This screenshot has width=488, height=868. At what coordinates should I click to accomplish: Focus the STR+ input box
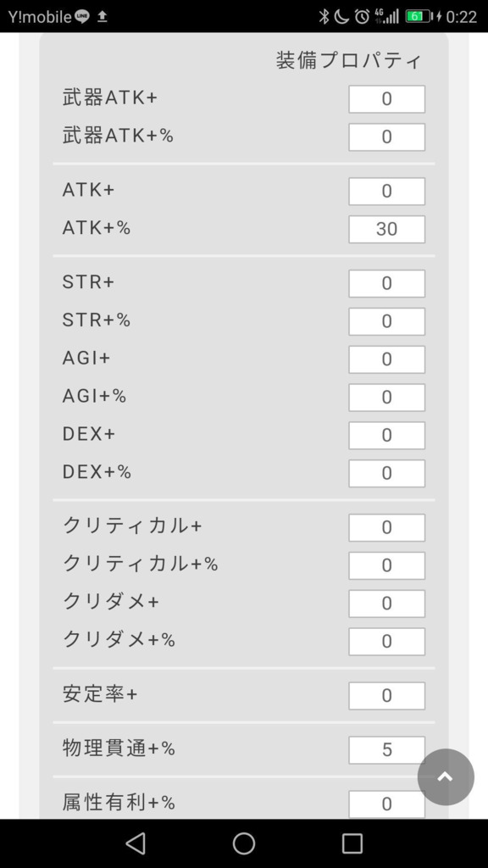coord(386,283)
